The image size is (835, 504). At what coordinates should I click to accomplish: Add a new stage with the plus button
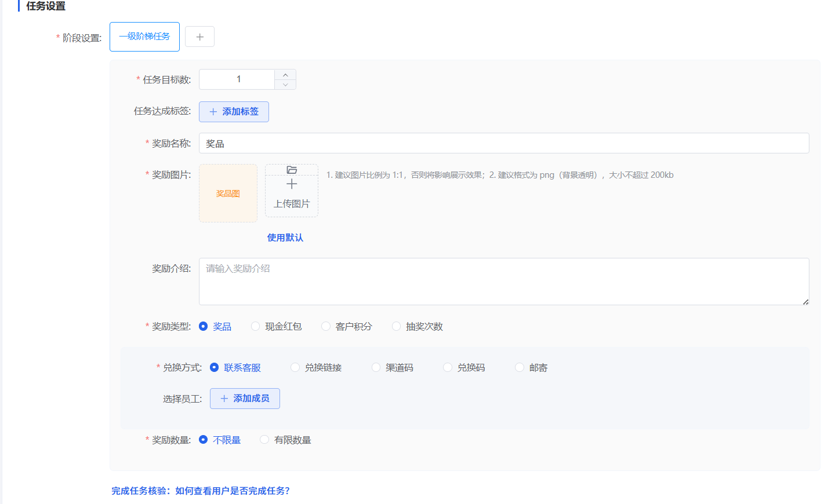(199, 36)
